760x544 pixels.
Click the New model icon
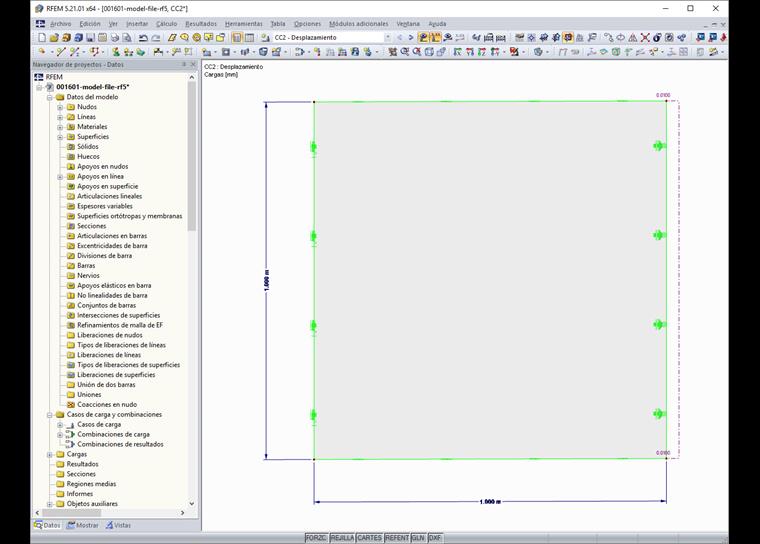pyautogui.click(x=42, y=37)
